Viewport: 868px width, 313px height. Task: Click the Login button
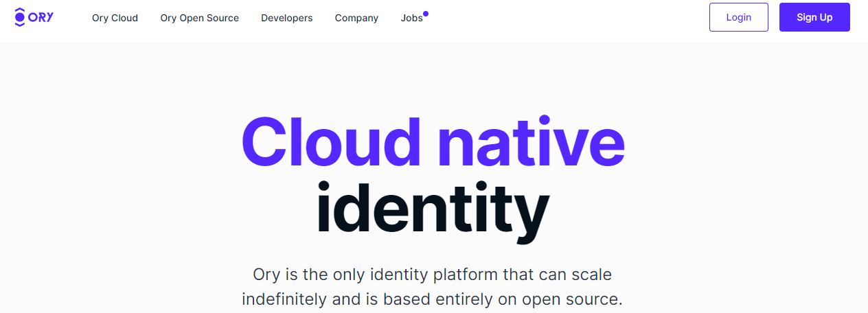(739, 17)
